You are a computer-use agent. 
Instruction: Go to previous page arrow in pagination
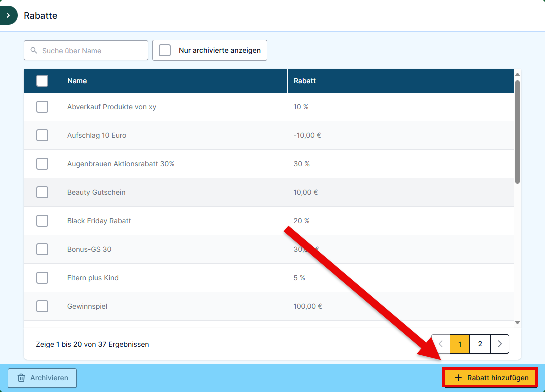tap(441, 344)
